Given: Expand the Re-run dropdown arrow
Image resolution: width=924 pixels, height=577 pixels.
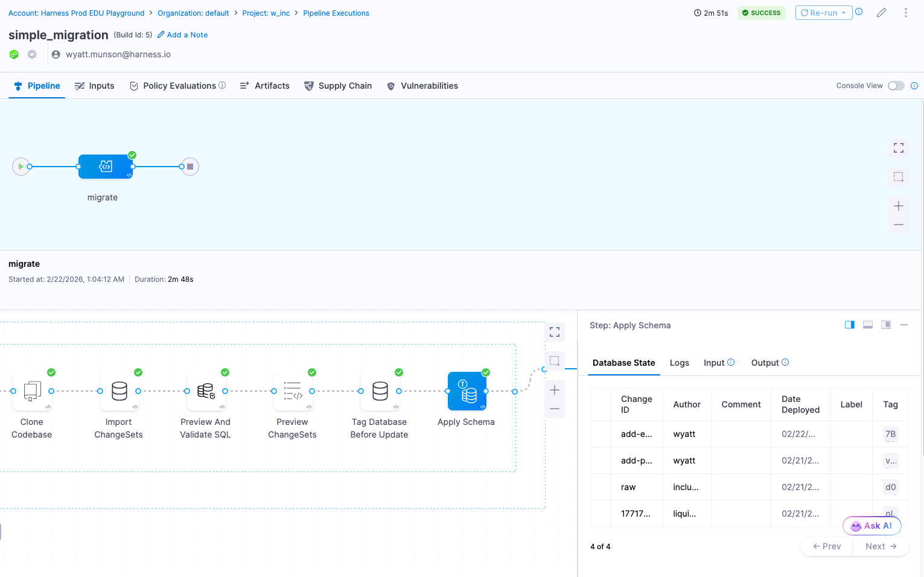Looking at the screenshot, I should coord(844,13).
